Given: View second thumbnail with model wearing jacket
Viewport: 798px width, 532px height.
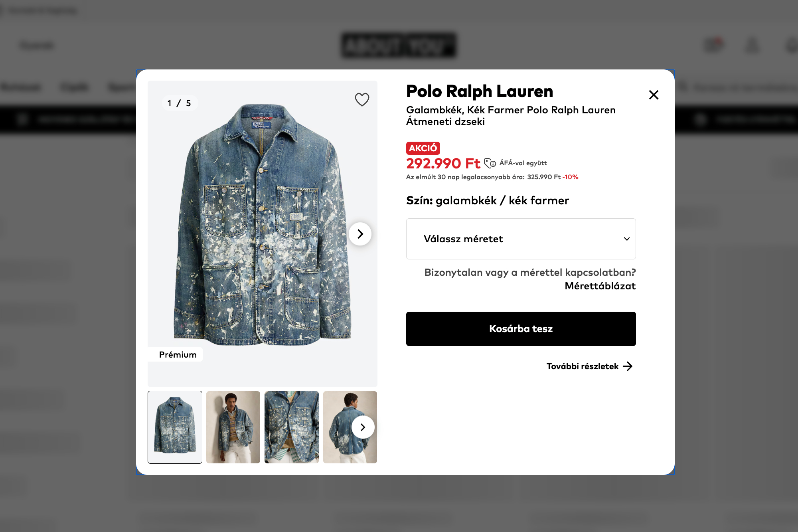Looking at the screenshot, I should pyautogui.click(x=233, y=427).
